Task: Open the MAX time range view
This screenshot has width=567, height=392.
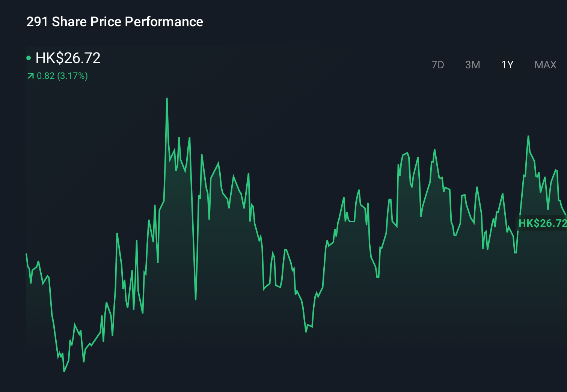Action: (x=545, y=65)
